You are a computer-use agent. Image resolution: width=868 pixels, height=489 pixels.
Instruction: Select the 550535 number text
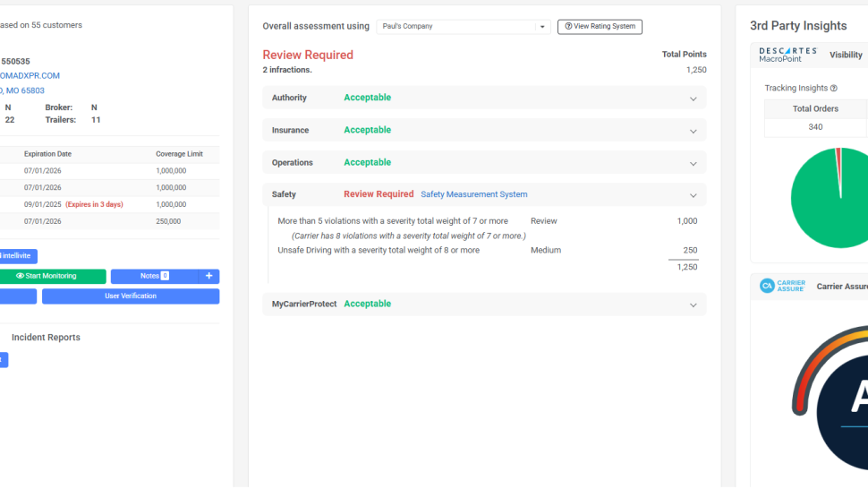click(x=15, y=62)
